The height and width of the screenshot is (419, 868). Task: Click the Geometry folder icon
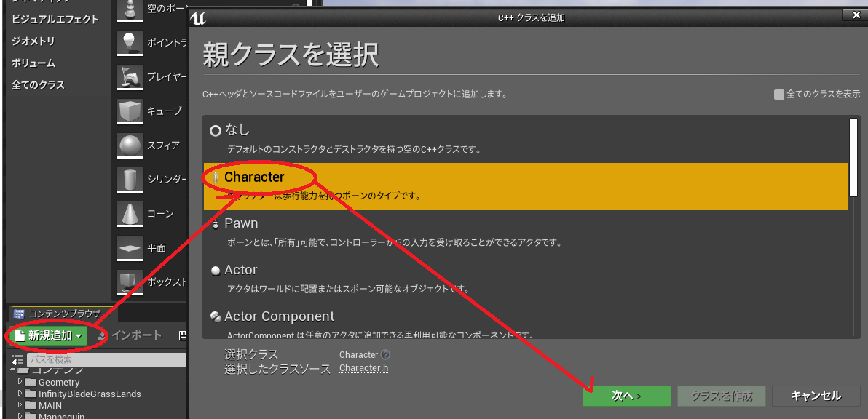pos(30,382)
